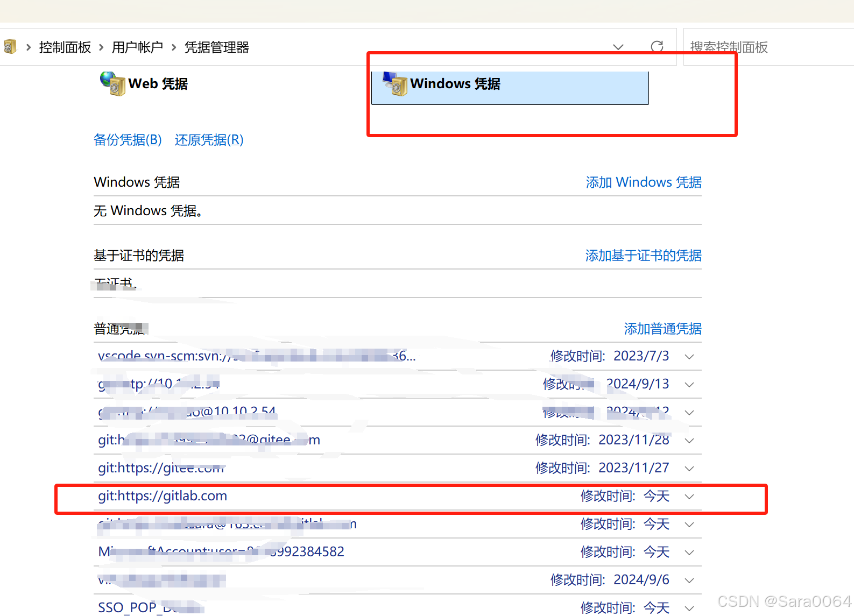This screenshot has width=854, height=616.
Task: Expand the SSO_POP credential row
Action: [x=689, y=608]
